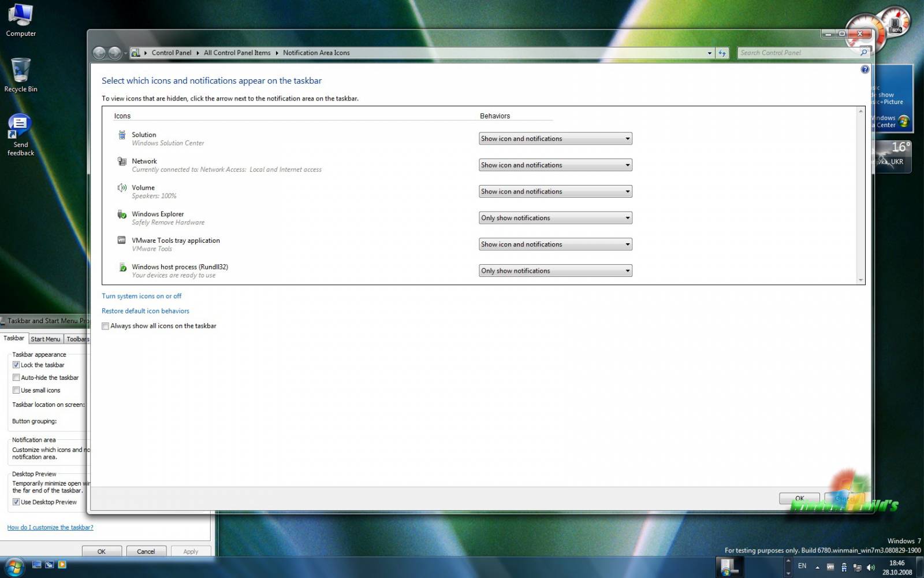Expand the arrow after Control Panel breadcrumb
The width and height of the screenshot is (924, 578).
pos(198,53)
